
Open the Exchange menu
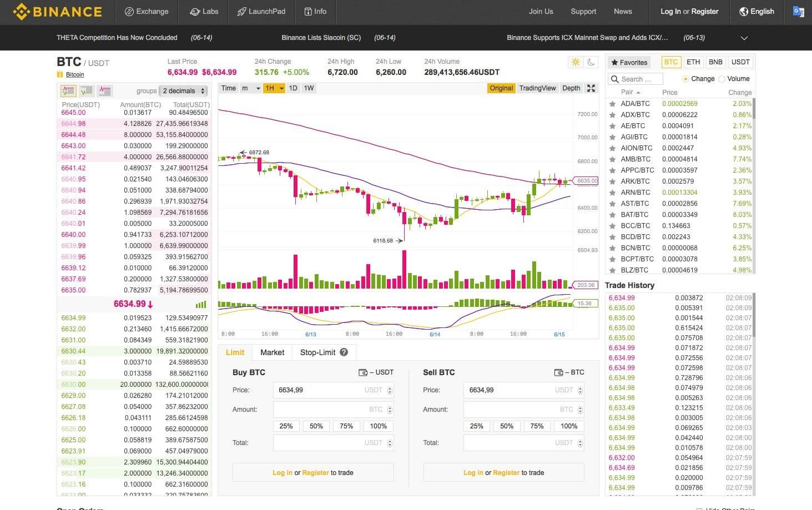click(147, 12)
